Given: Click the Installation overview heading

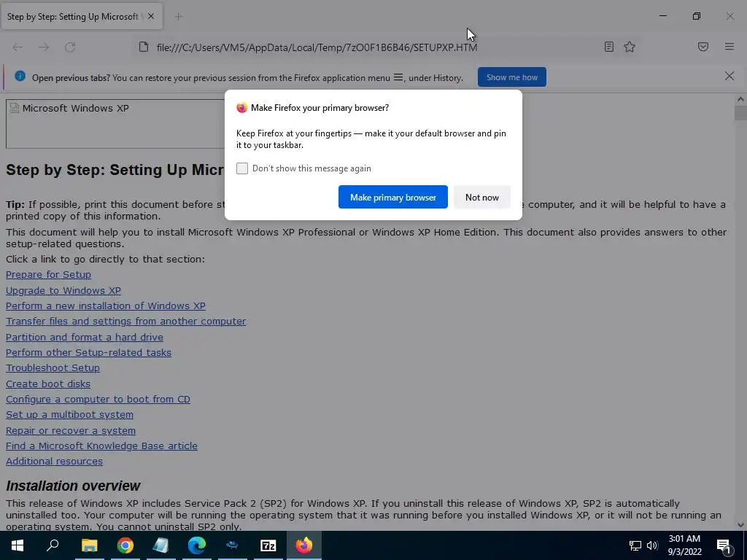Looking at the screenshot, I should click(x=73, y=486).
